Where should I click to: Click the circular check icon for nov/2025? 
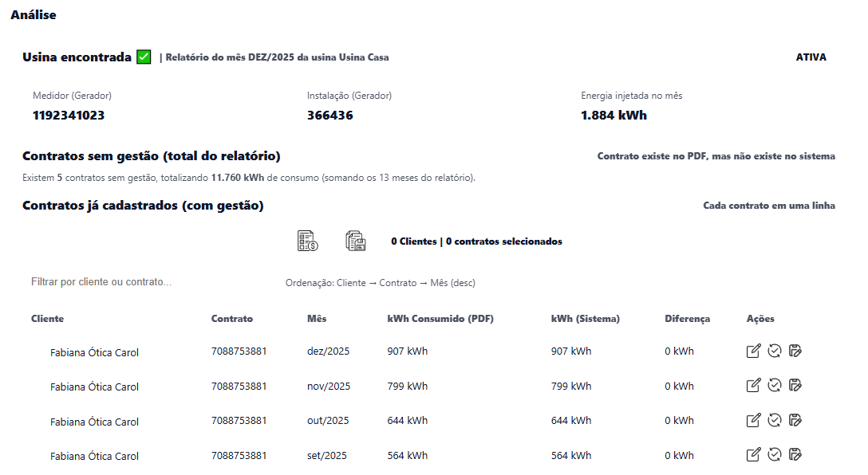coord(774,386)
